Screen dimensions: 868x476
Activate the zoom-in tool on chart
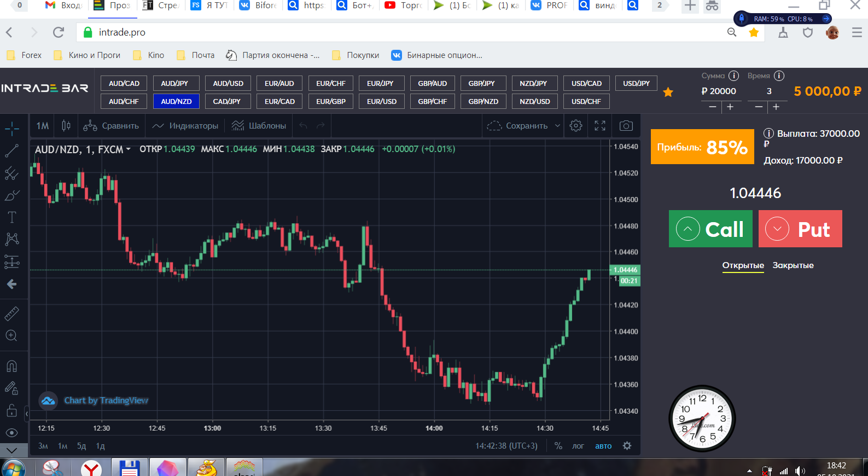(12, 336)
